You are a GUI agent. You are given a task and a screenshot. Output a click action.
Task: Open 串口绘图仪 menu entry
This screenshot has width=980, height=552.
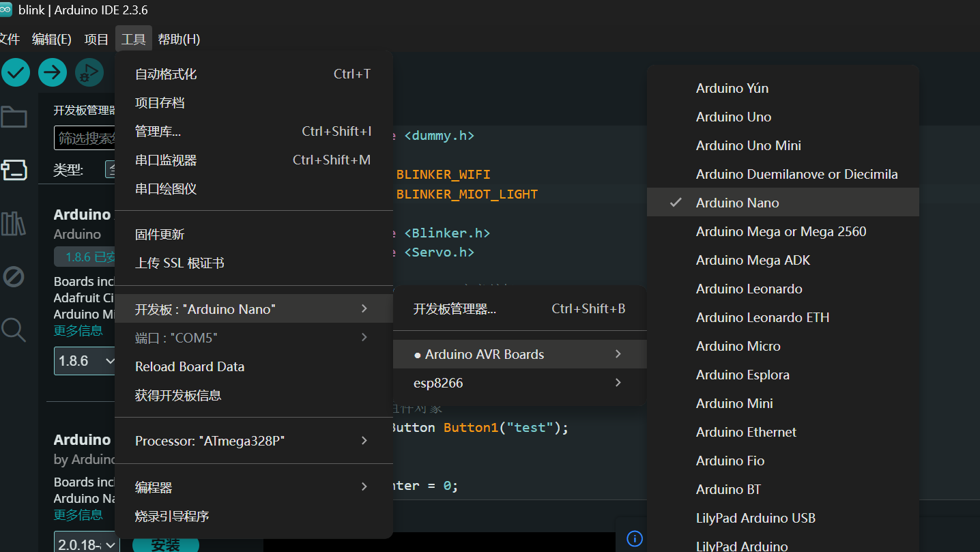point(254,188)
